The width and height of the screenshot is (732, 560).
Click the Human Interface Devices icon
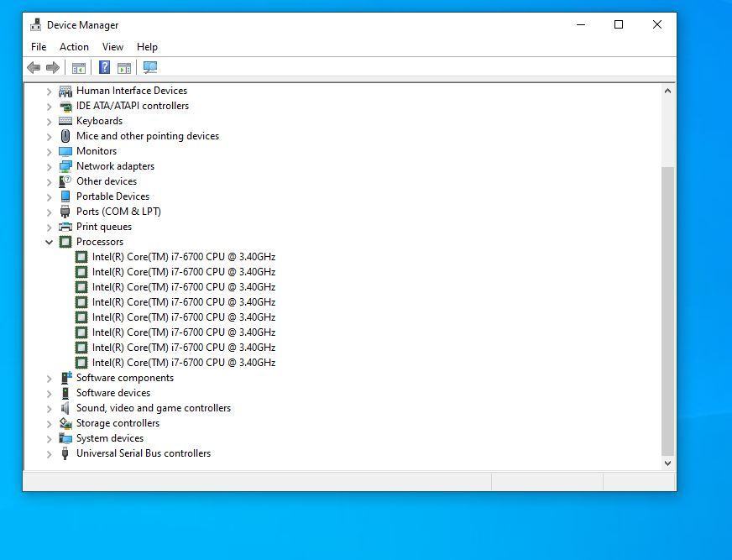(65, 91)
